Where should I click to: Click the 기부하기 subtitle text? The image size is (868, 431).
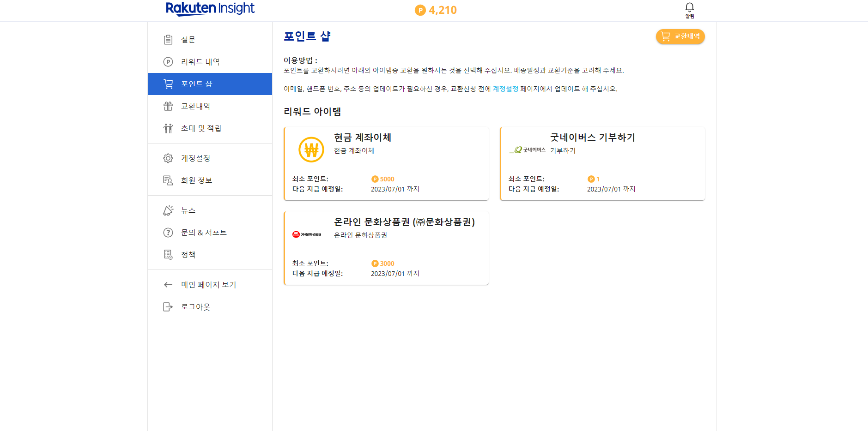coord(563,151)
